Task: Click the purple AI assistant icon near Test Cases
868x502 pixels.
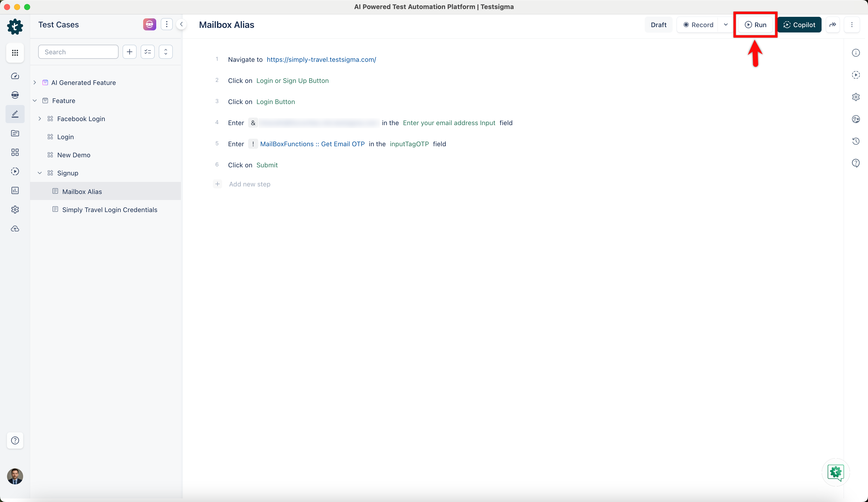Action: tap(149, 24)
